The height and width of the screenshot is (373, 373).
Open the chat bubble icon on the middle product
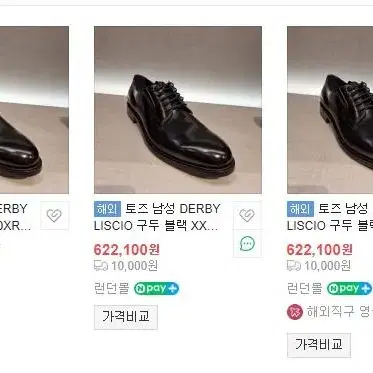[247, 244]
